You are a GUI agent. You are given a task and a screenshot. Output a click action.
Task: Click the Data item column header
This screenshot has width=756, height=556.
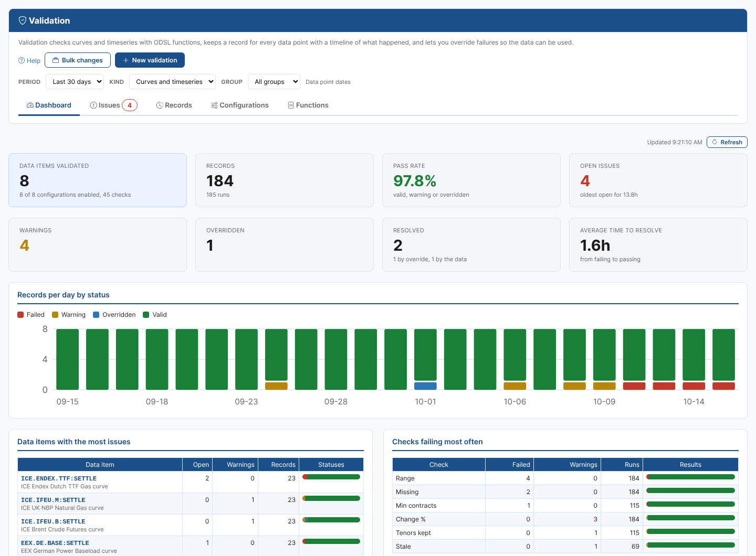point(100,465)
